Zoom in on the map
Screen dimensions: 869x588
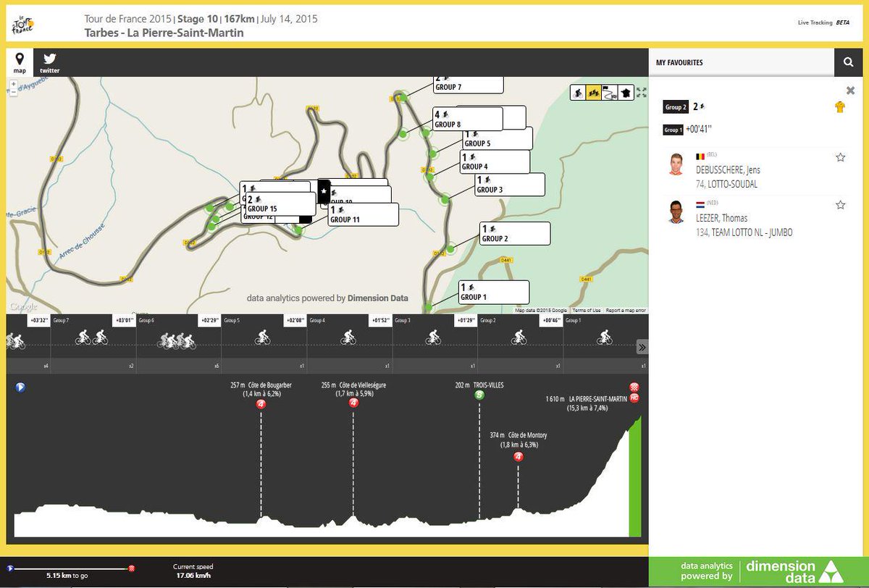click(x=13, y=84)
